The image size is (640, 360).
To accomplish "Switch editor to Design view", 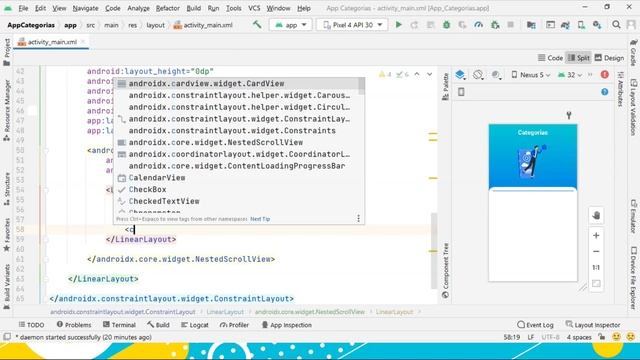I will [x=609, y=58].
